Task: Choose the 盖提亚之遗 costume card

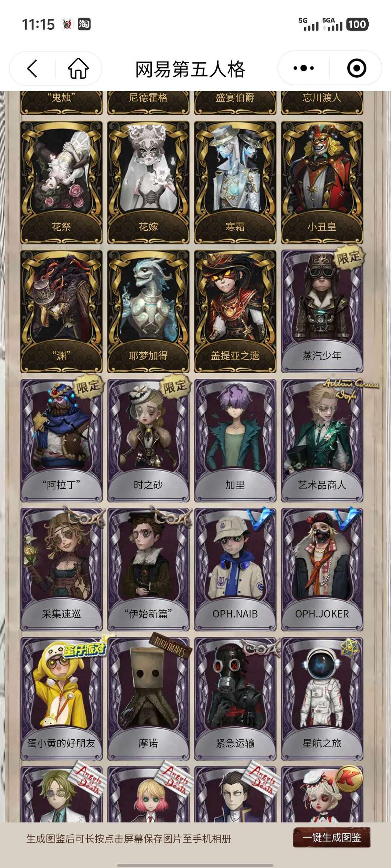Action: (235, 311)
